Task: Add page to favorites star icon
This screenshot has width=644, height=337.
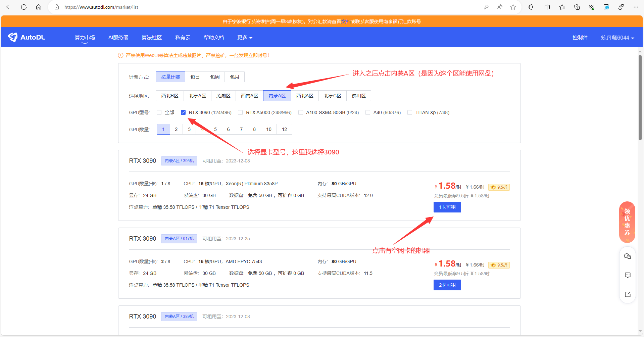Action: coord(513,7)
